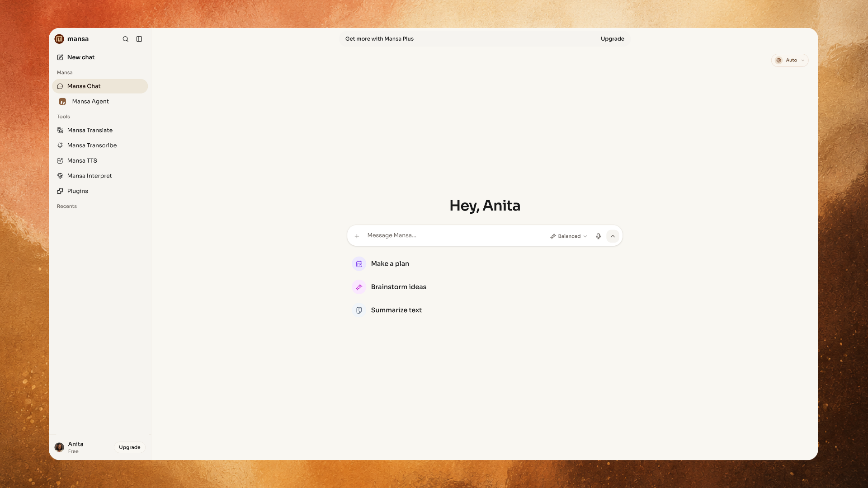
Task: Click Upgrade button beside Anita's profile
Action: pos(130,447)
